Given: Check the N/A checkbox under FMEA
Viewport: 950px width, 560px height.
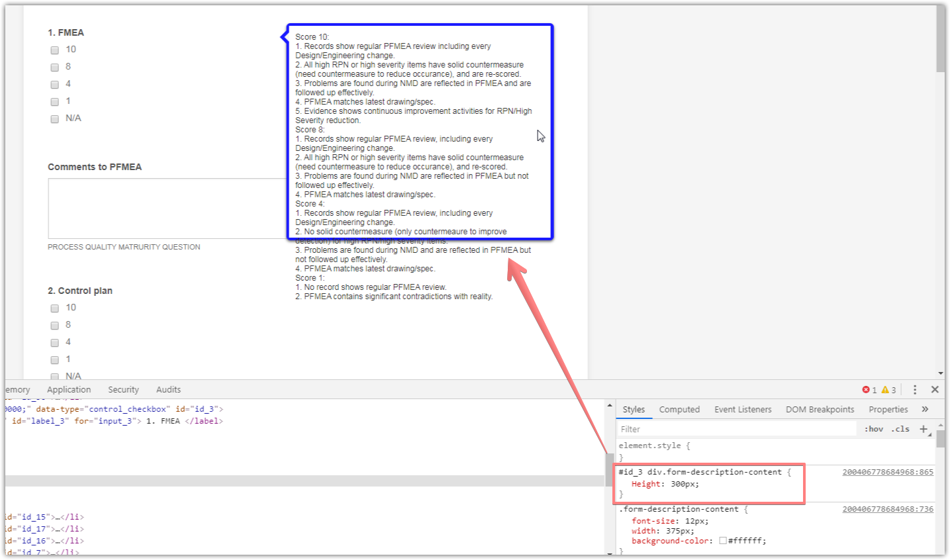Looking at the screenshot, I should point(54,118).
